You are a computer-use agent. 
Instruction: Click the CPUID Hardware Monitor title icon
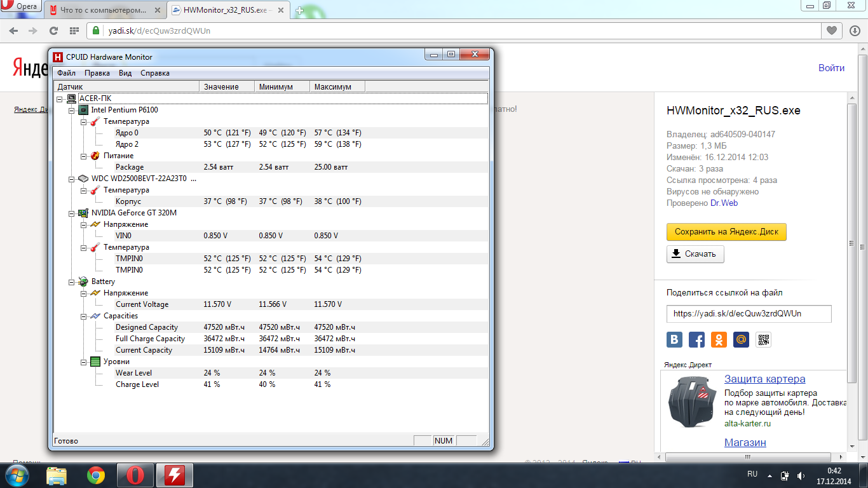click(58, 57)
